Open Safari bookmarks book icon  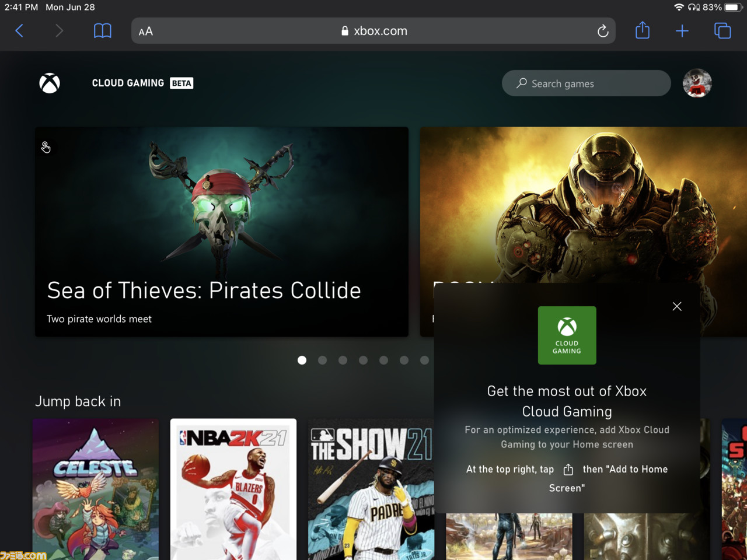pos(103,31)
